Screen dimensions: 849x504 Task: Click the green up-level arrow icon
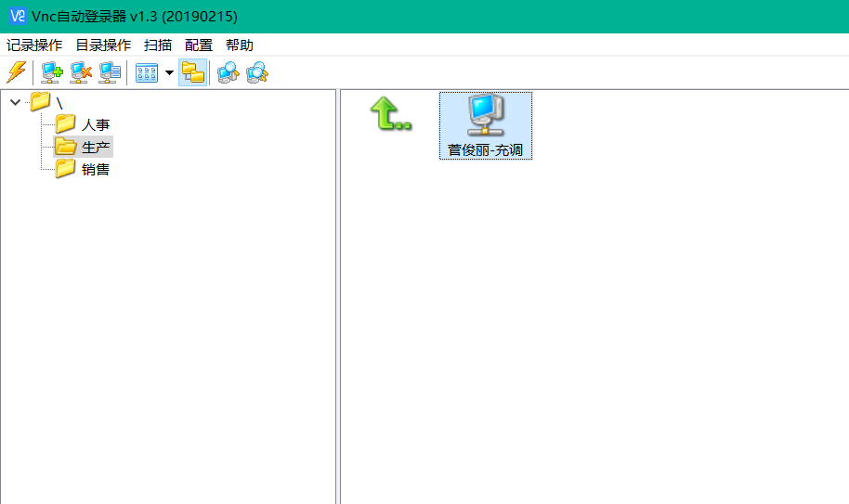[390, 114]
